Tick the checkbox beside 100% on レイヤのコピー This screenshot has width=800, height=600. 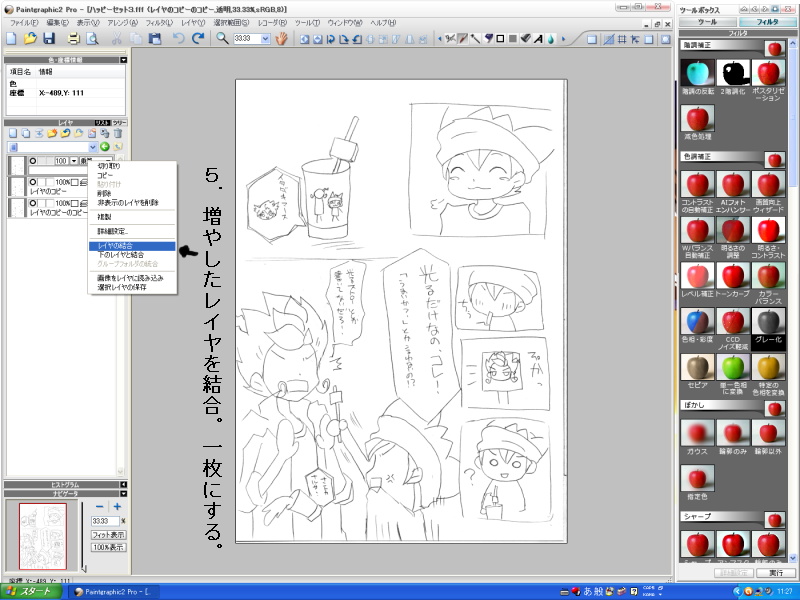click(74, 182)
